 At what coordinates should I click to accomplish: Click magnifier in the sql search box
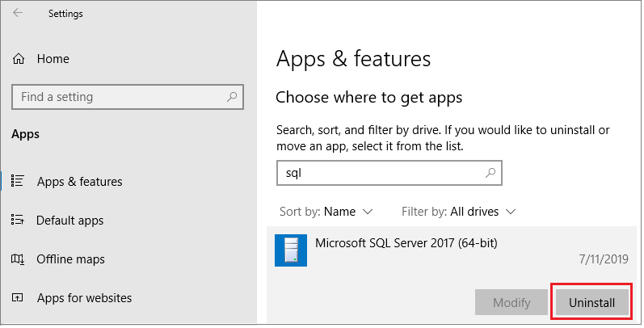pos(490,173)
